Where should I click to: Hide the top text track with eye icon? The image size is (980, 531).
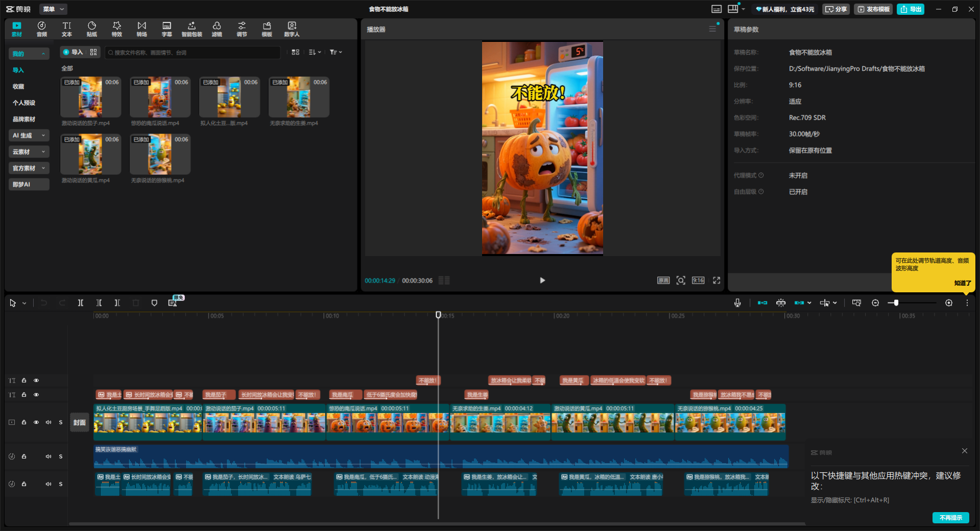(36, 381)
